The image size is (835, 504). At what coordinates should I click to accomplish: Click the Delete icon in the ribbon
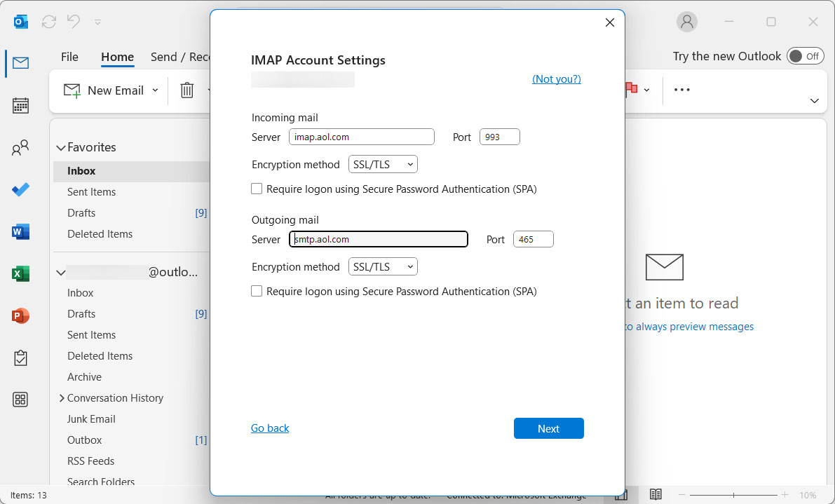(188, 90)
